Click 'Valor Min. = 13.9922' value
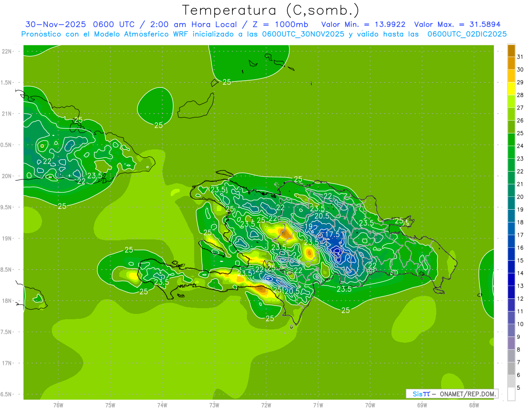 tap(364, 24)
